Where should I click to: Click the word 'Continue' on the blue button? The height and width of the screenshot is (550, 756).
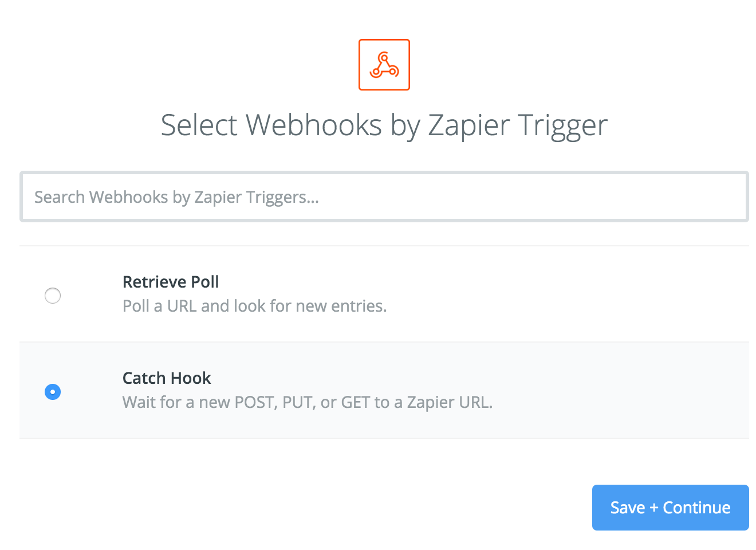tap(696, 508)
